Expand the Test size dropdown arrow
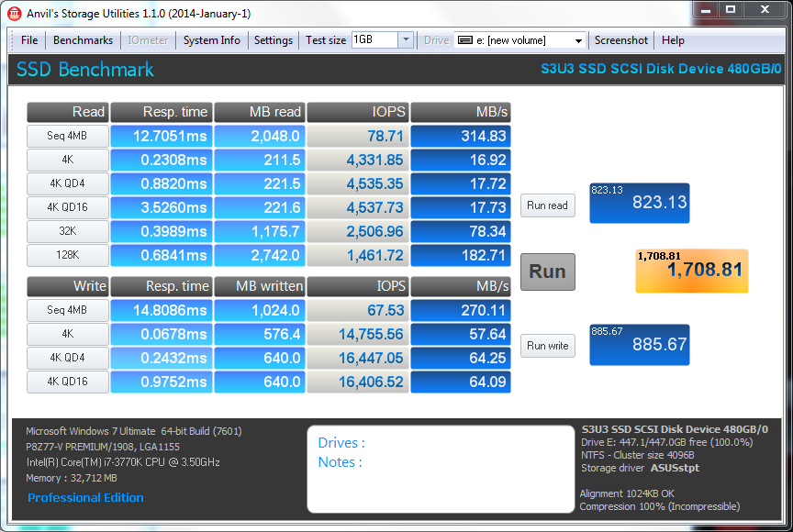Viewport: 793px width, 532px height. 406,40
